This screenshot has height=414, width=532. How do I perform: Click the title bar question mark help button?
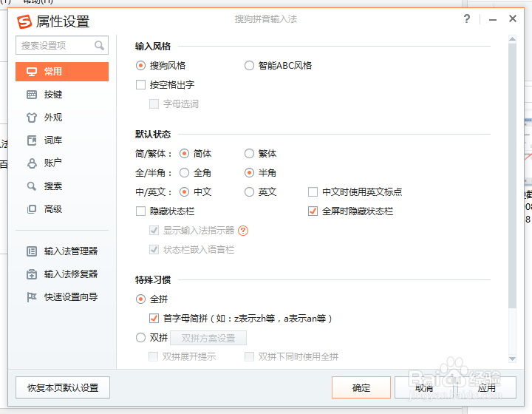tap(467, 19)
